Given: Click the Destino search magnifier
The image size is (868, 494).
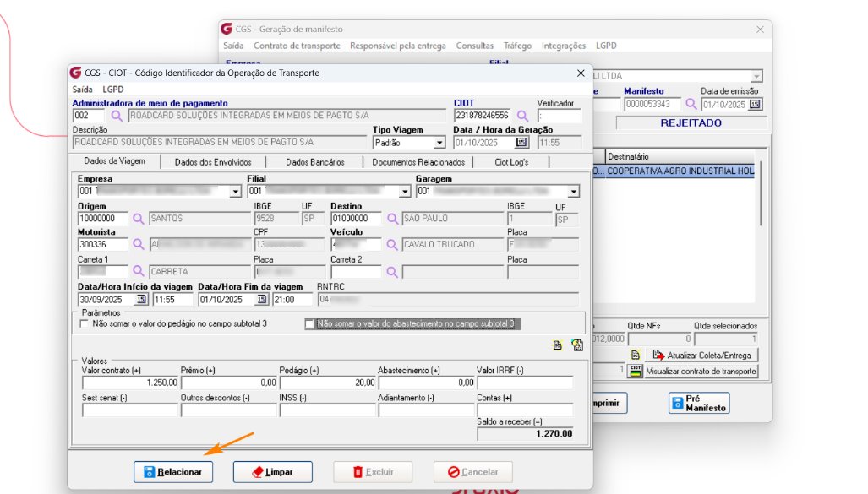Looking at the screenshot, I should [x=391, y=217].
